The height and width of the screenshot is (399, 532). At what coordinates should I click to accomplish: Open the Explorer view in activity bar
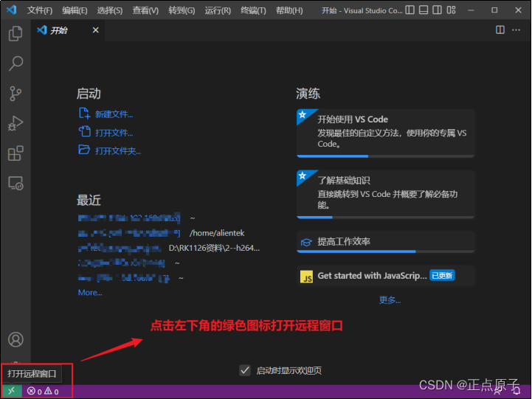click(x=15, y=34)
